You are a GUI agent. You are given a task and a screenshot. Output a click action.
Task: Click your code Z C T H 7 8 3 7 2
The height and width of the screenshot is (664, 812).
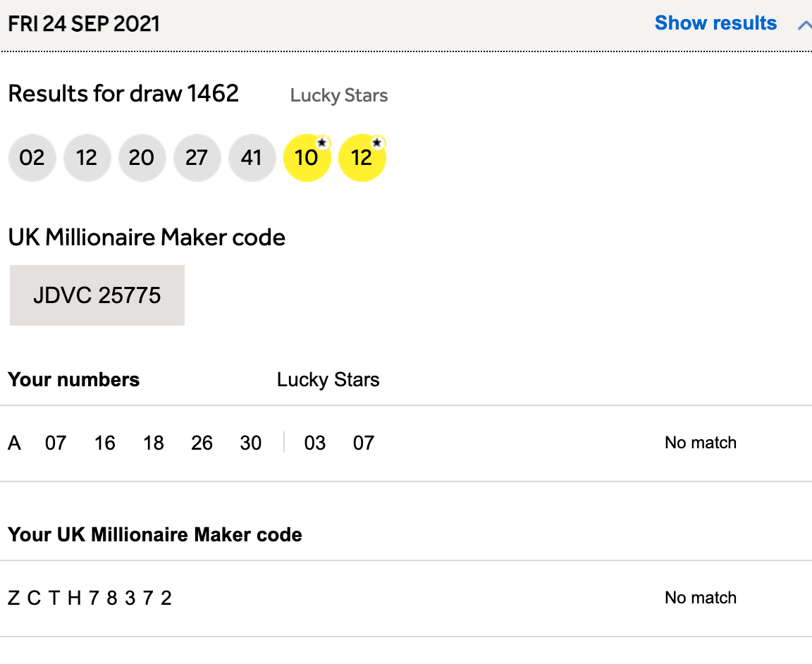[90, 598]
